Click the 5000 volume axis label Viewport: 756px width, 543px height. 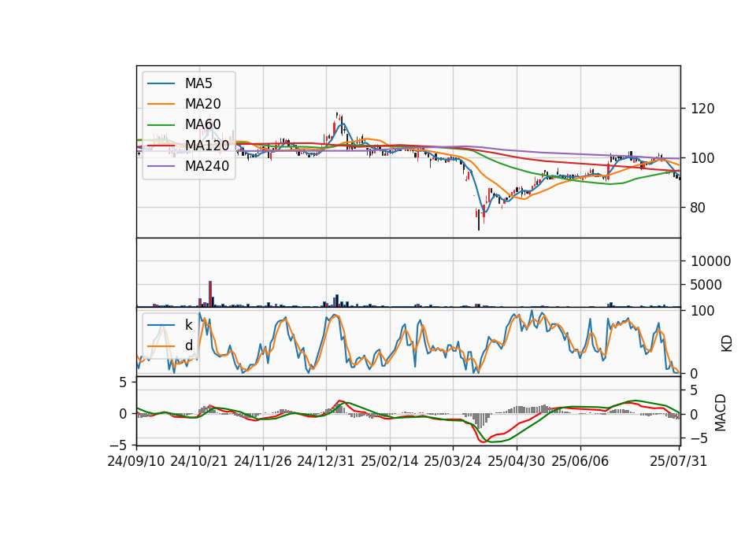tap(706, 285)
